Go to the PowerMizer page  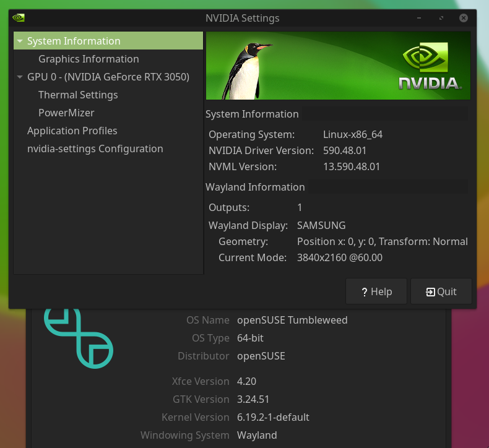coord(66,113)
